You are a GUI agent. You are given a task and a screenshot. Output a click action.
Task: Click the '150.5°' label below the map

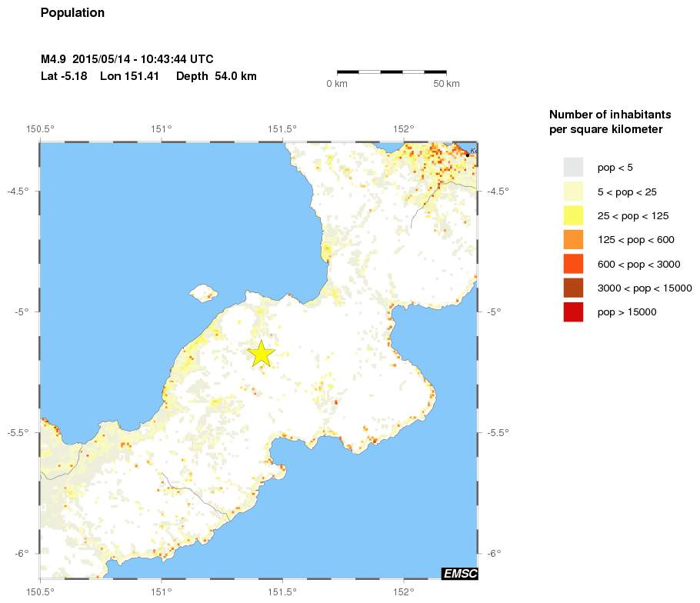pyautogui.click(x=40, y=592)
